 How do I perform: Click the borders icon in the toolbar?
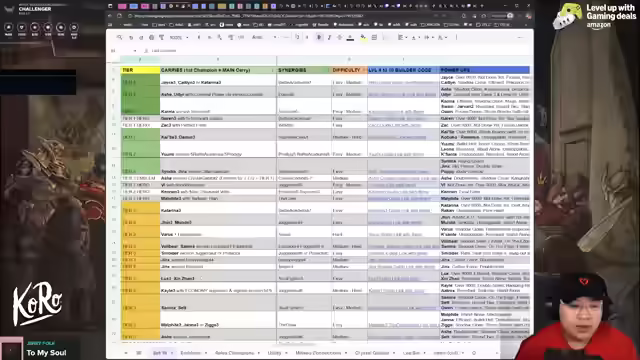374,37
